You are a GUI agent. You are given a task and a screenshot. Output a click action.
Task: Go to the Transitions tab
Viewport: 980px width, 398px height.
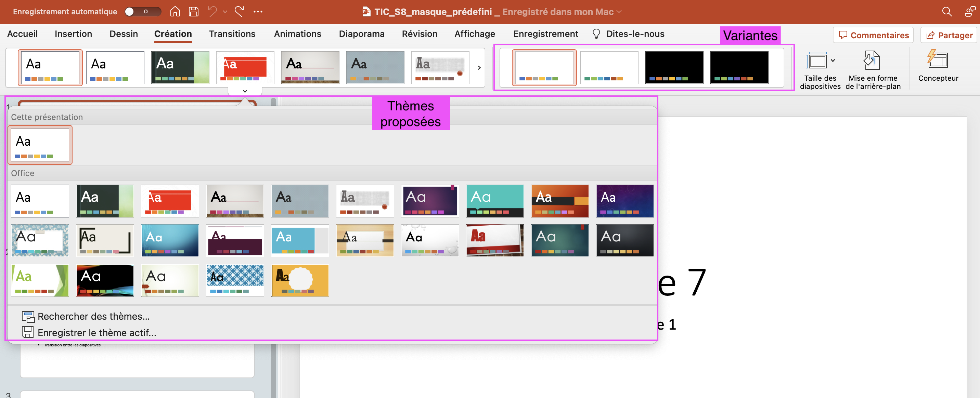(232, 34)
